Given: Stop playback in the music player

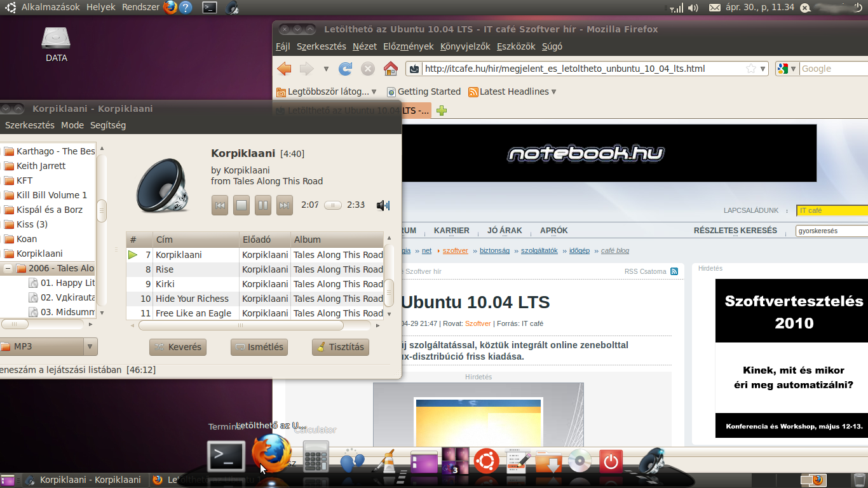Looking at the screenshot, I should [241, 205].
